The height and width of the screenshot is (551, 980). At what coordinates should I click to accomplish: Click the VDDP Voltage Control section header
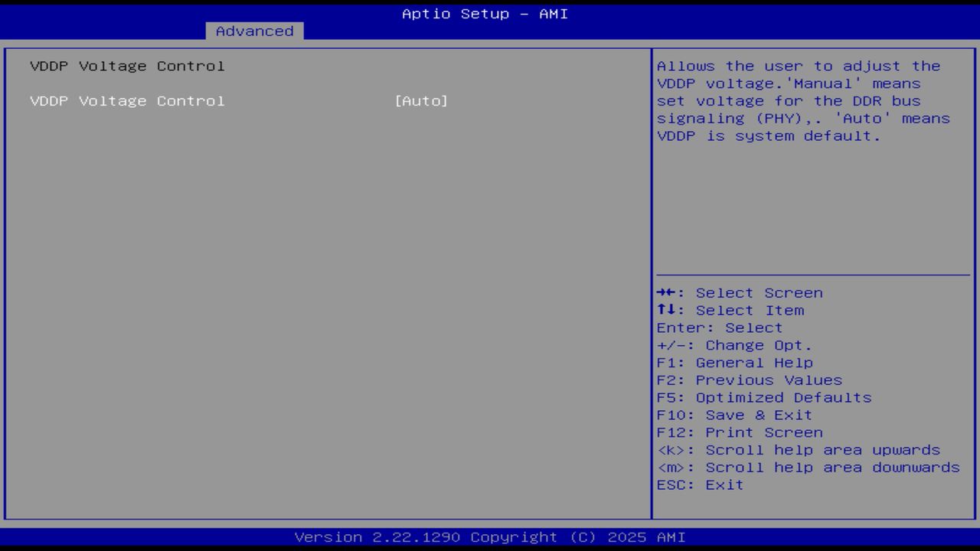(126, 66)
